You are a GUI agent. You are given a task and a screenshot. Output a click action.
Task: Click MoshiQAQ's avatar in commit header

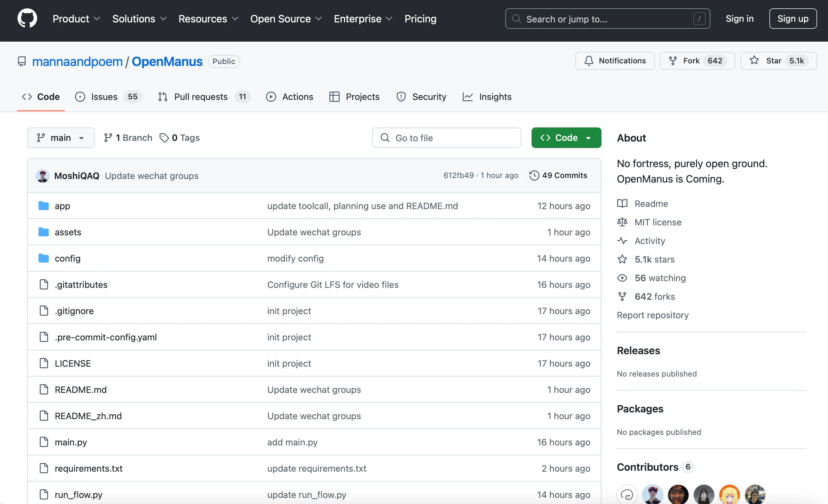43,175
